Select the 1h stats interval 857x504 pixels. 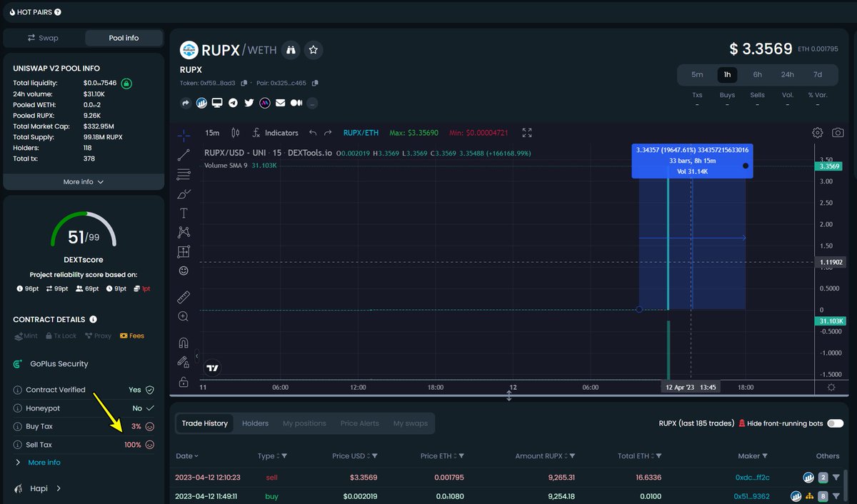tap(727, 74)
